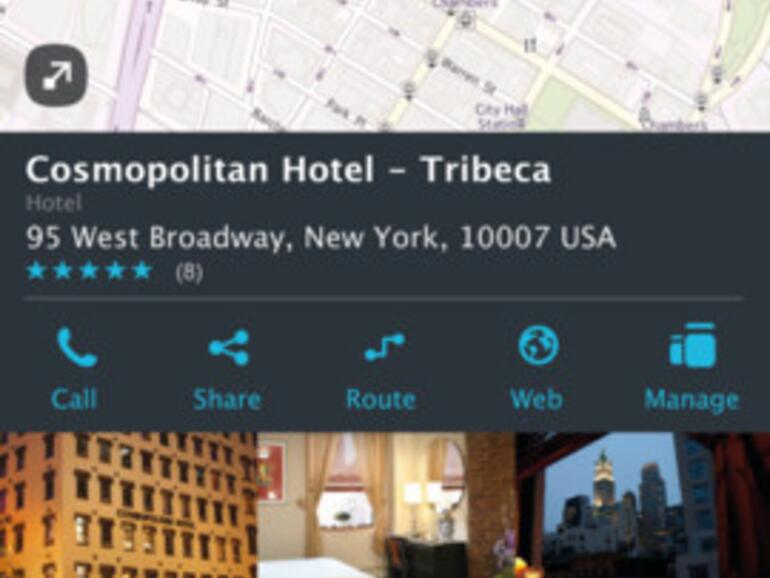
Task: Open the hotel exterior building photo
Action: (x=128, y=505)
